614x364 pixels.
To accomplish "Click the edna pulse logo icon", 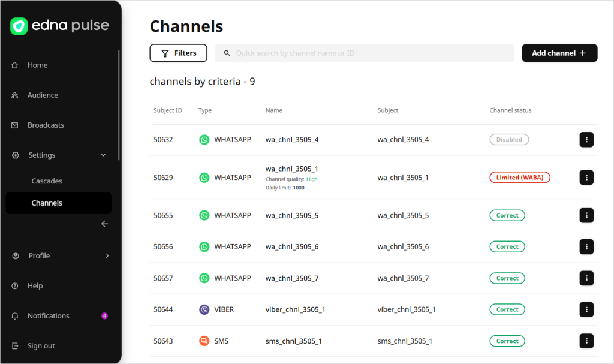I will (19, 26).
